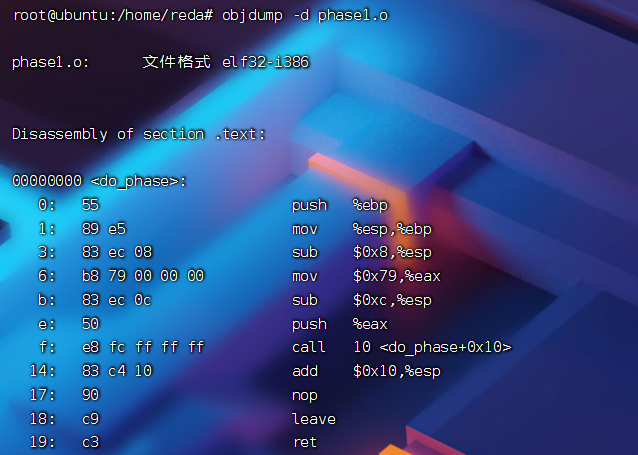Click the 'call 10 <do_phase+0x10>' instruction
The image size is (638, 455).
coord(402,347)
